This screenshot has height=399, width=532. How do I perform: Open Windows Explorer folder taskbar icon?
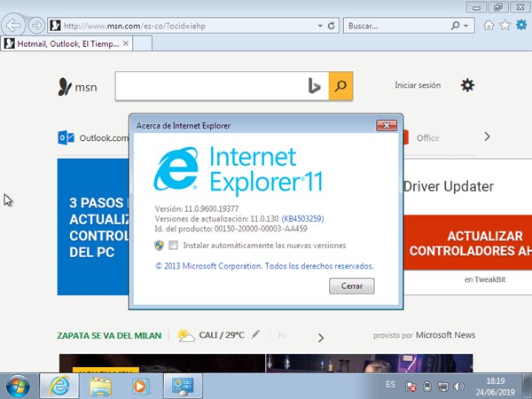(x=101, y=387)
